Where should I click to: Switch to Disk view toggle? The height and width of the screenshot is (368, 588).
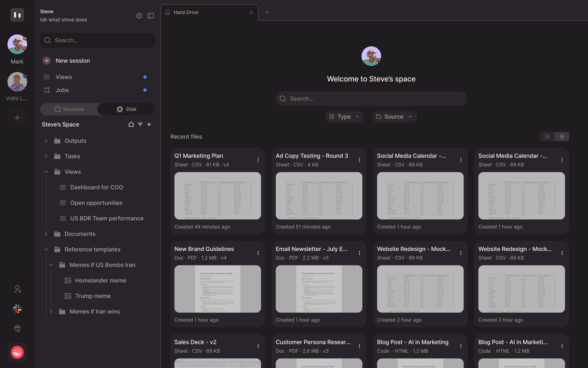(126, 109)
